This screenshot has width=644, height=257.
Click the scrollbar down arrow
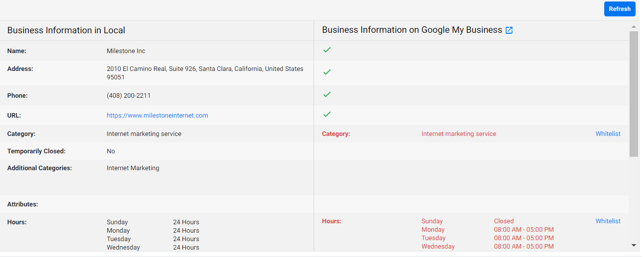pyautogui.click(x=634, y=245)
